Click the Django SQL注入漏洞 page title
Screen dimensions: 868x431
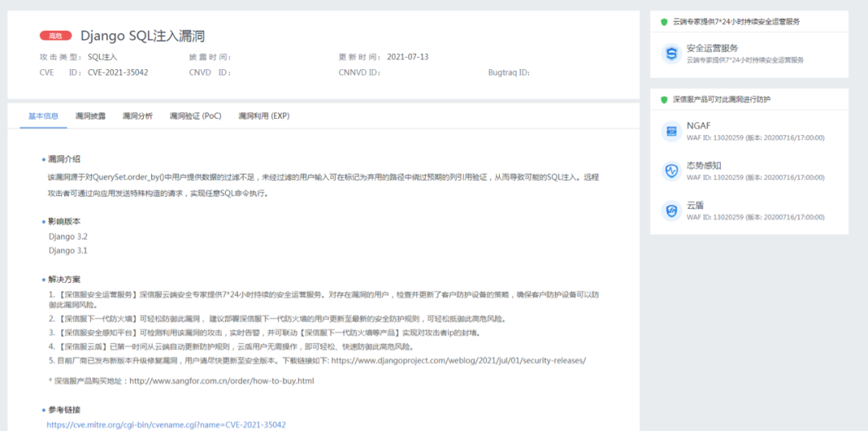point(143,36)
